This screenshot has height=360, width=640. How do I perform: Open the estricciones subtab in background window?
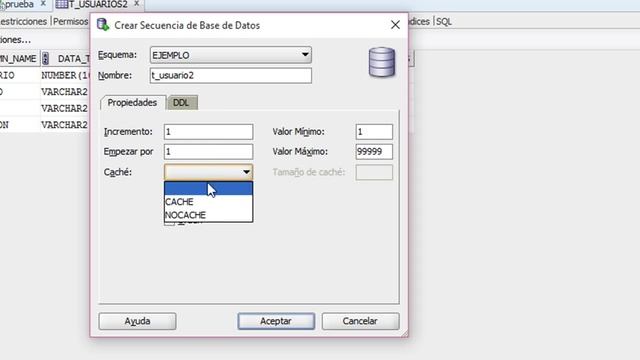[23, 22]
